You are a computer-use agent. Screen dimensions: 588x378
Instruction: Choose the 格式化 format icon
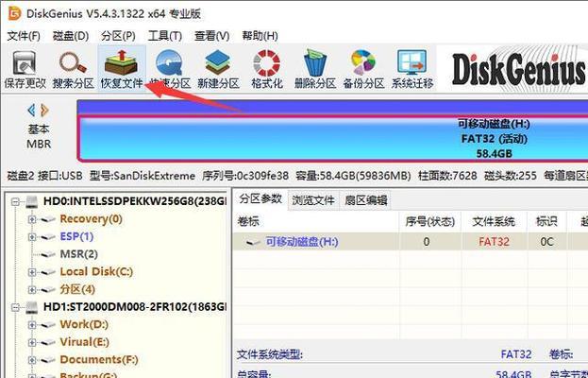click(x=266, y=70)
